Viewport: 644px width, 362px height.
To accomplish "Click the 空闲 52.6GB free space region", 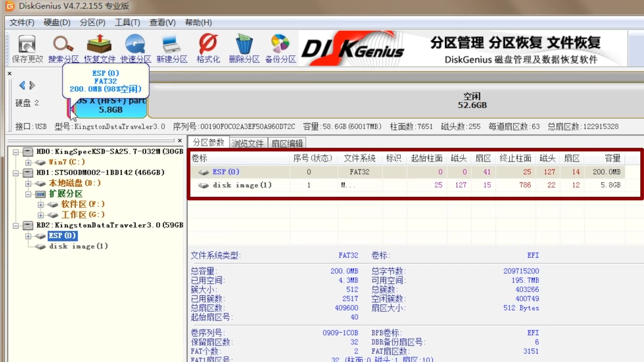I will point(472,101).
